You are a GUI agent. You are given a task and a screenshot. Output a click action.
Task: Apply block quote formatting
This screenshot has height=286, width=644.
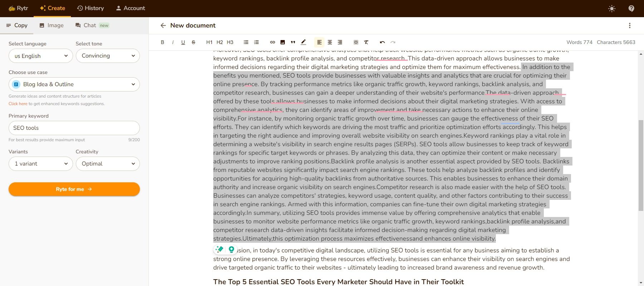(293, 42)
